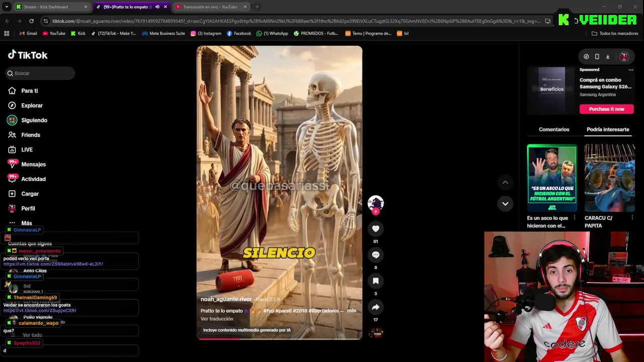Click the TikTok coins icon in top pill
The image size is (644, 362).
(586, 57)
